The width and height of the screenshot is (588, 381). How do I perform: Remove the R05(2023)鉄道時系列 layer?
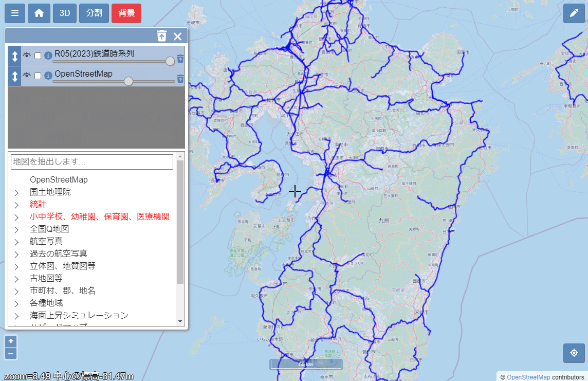click(x=180, y=59)
